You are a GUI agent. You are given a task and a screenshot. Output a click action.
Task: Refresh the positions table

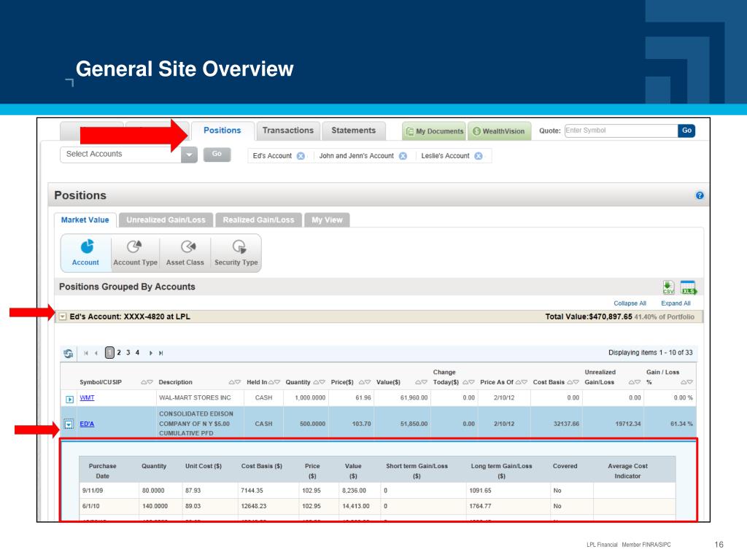point(68,354)
